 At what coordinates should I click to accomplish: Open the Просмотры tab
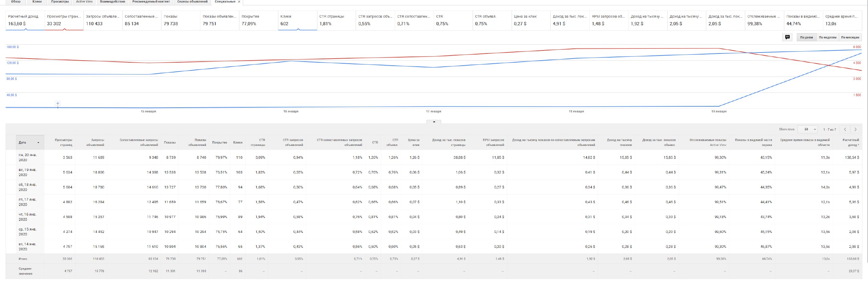coord(60,2)
